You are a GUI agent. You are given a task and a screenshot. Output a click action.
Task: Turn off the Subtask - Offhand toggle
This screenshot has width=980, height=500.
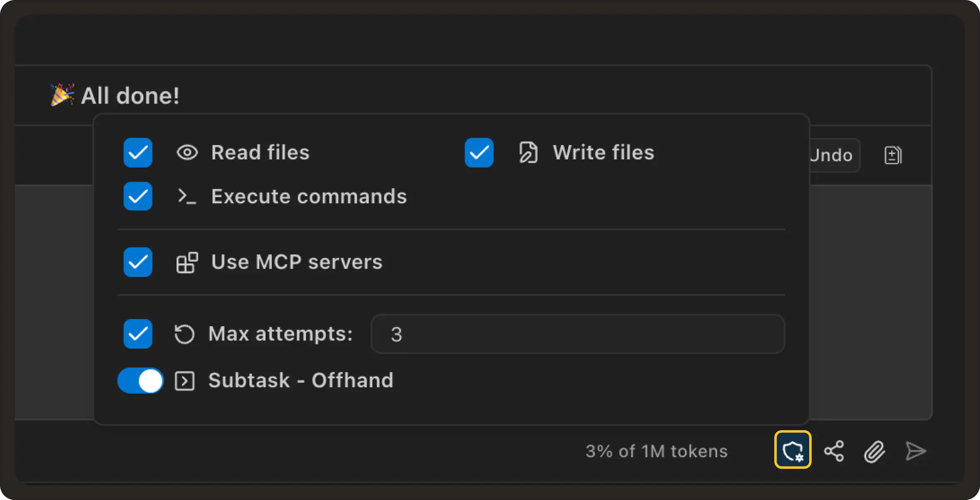point(140,380)
